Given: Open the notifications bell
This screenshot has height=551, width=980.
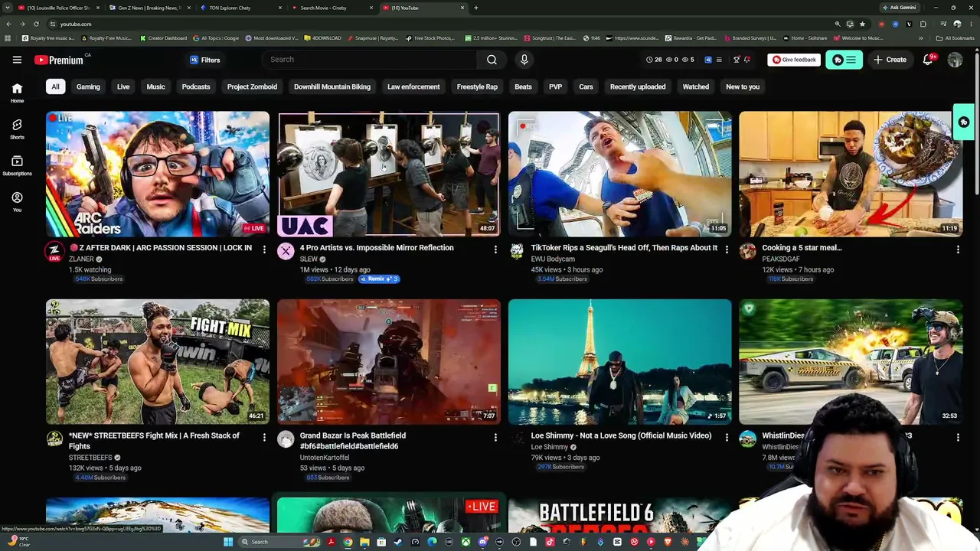Looking at the screenshot, I should click(927, 60).
